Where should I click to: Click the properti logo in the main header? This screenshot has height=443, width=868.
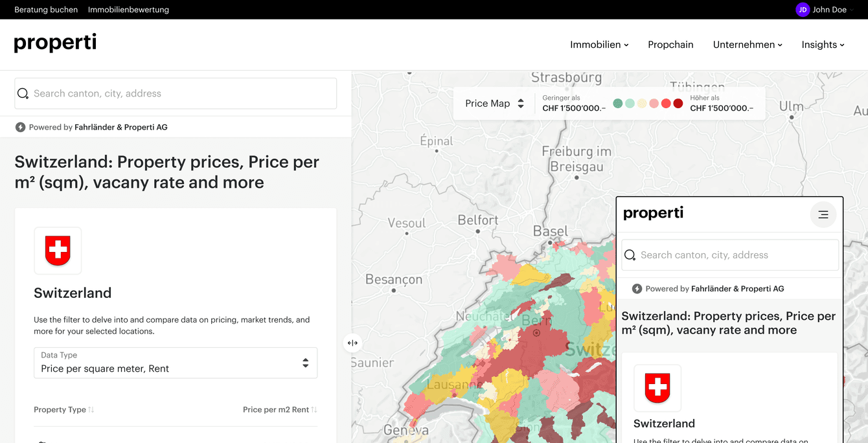55,43
